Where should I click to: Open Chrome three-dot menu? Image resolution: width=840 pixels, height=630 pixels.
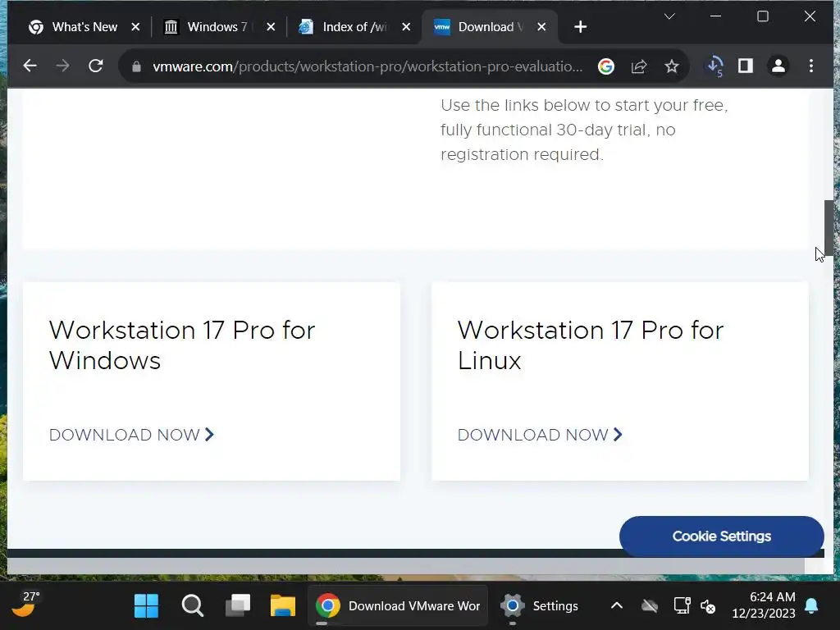pyautogui.click(x=811, y=66)
